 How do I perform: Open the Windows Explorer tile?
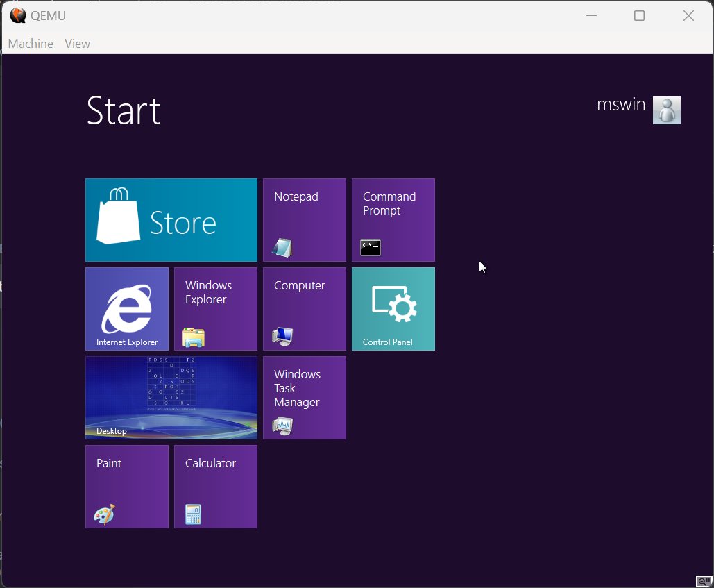point(216,309)
